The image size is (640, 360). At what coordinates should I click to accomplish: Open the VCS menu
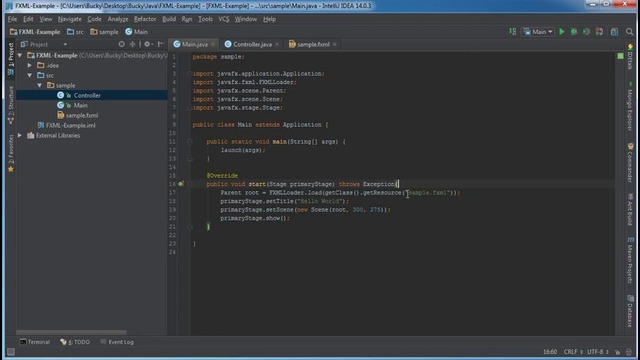224,19
